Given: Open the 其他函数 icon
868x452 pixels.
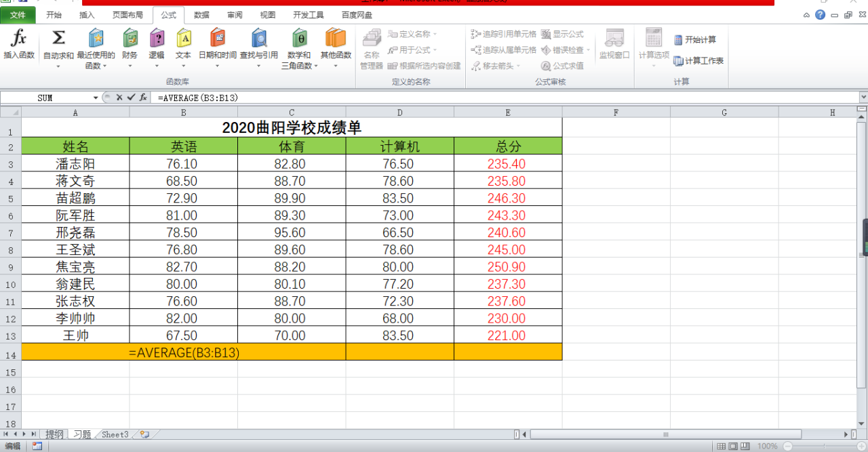Looking at the screenshot, I should click(336, 38).
